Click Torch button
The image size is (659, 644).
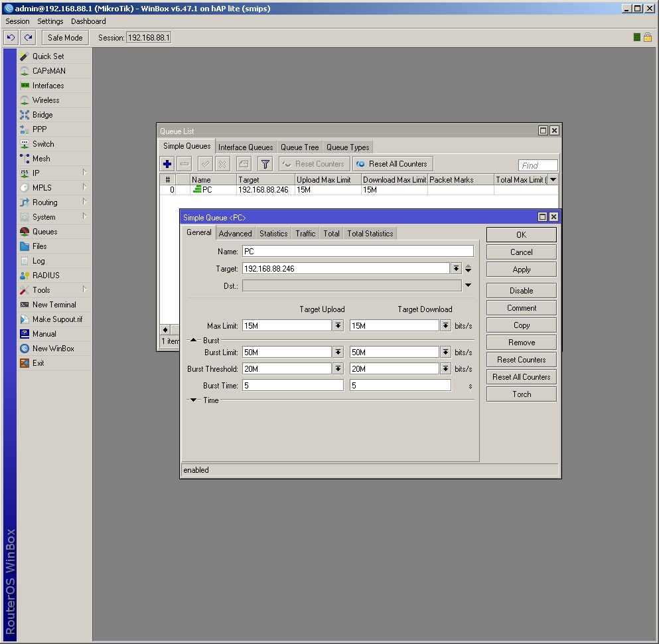[522, 394]
